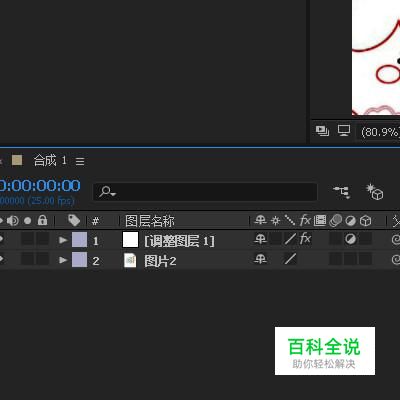Click the # layer number column header

[96, 221]
